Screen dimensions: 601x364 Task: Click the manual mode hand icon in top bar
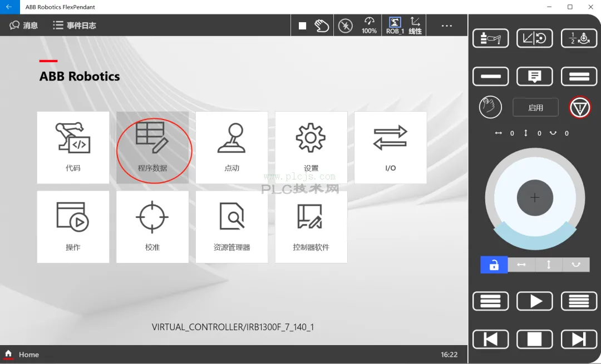(322, 26)
